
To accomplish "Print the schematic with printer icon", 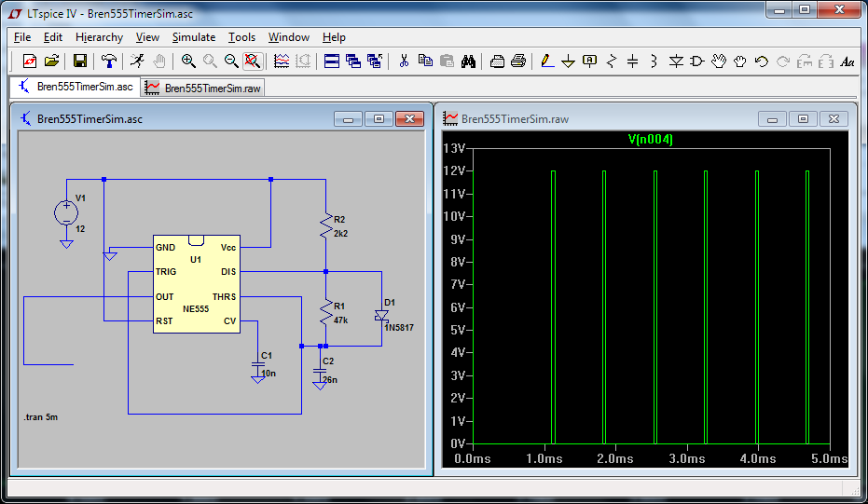I will pos(518,61).
